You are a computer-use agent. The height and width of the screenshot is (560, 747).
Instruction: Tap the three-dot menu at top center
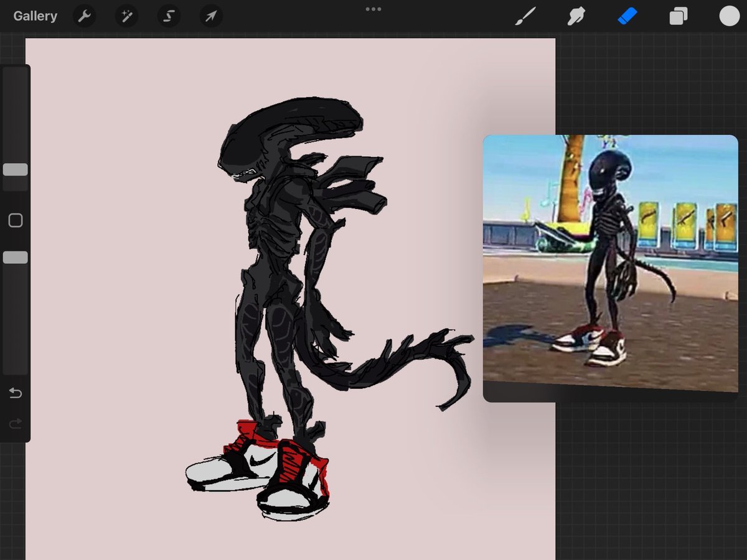(374, 9)
